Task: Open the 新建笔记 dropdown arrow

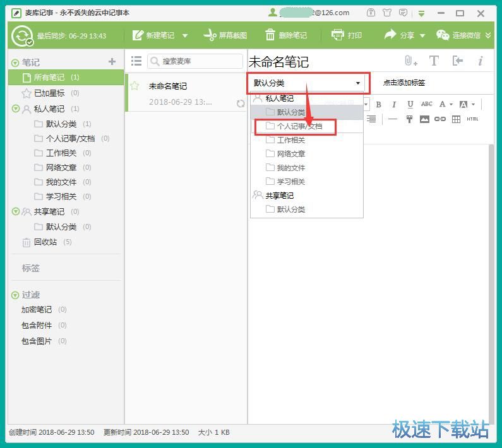Action: click(185, 35)
